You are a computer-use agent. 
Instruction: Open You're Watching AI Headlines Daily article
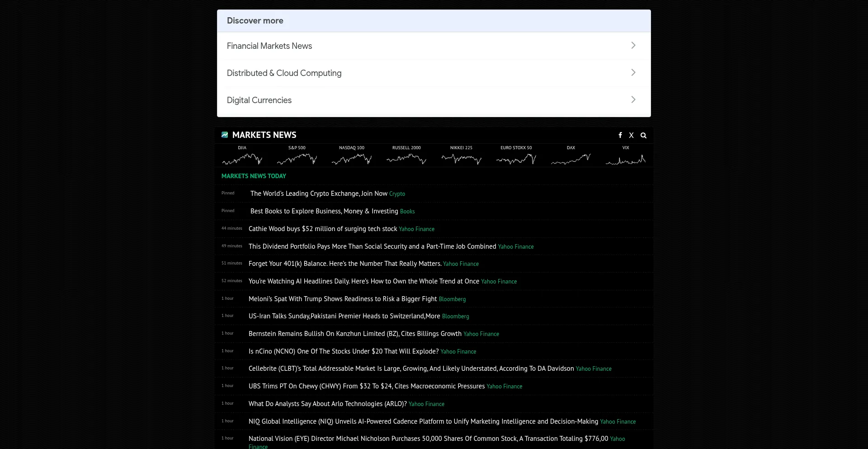point(364,281)
